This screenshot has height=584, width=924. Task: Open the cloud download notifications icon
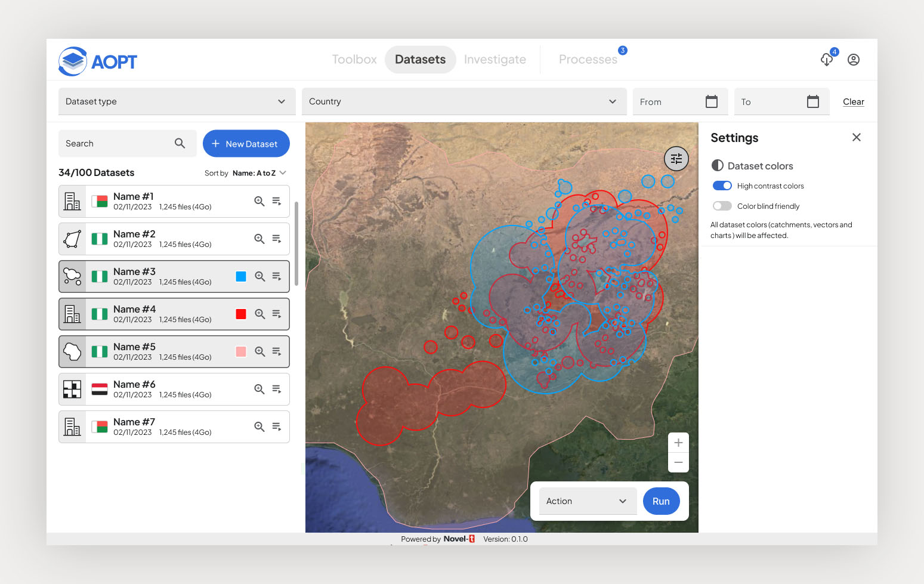point(827,60)
